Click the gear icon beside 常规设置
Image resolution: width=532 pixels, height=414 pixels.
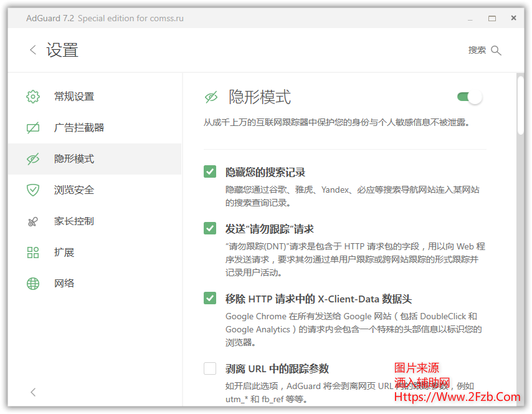(33, 97)
